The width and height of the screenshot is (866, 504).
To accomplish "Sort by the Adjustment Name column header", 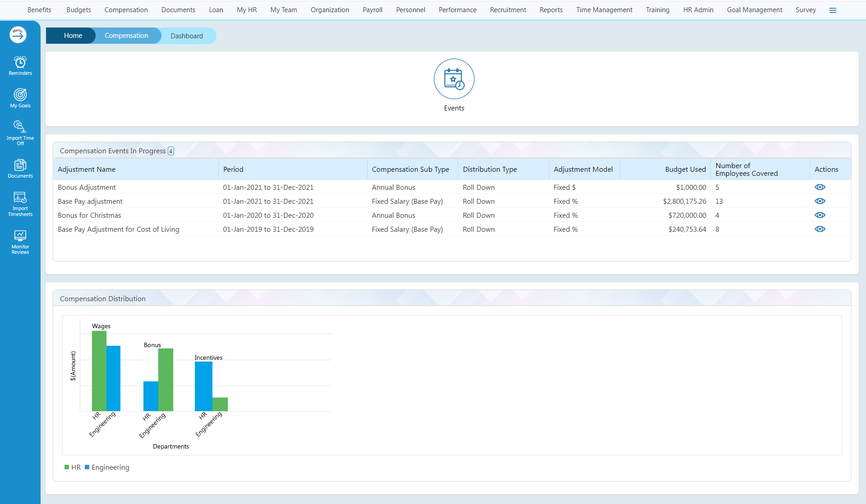I will pos(86,169).
